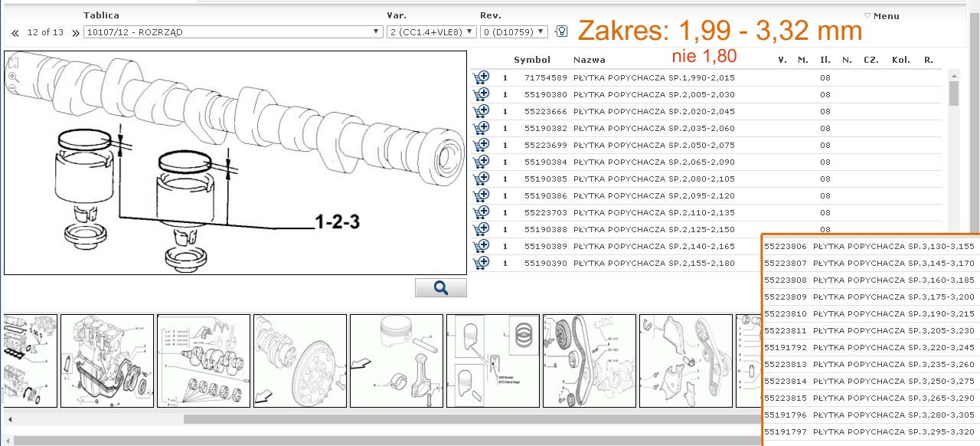980x446 pixels.
Task: Select the oil pan engine block thumbnail
Action: click(107, 360)
